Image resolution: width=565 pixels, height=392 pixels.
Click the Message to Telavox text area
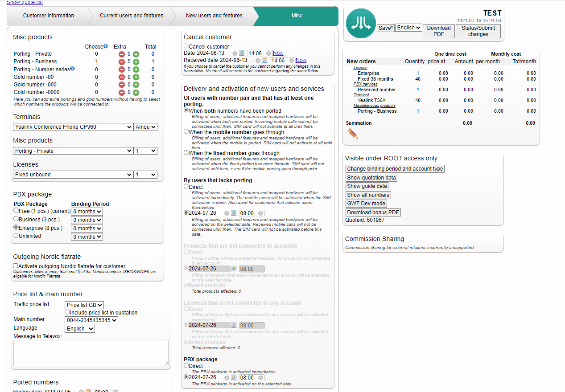click(91, 353)
